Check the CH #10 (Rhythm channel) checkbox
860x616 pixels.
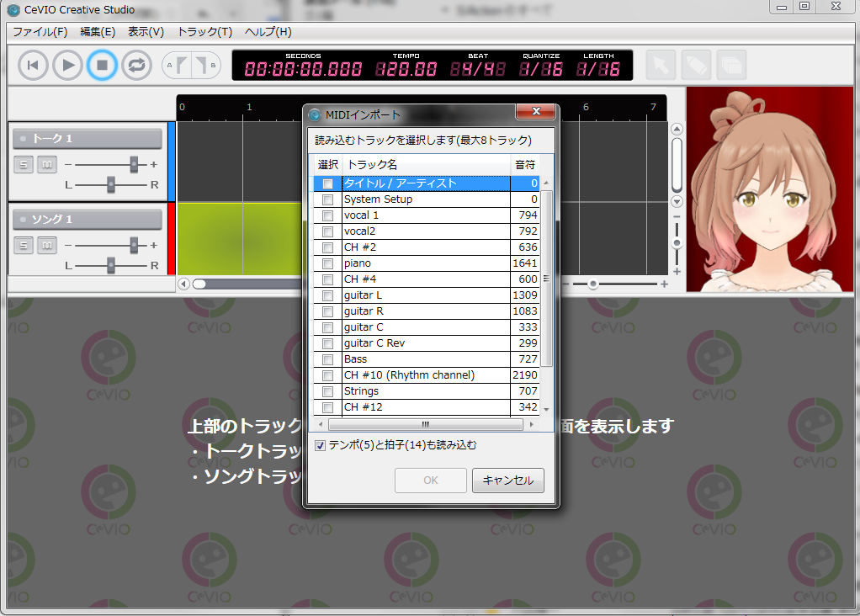click(x=327, y=375)
